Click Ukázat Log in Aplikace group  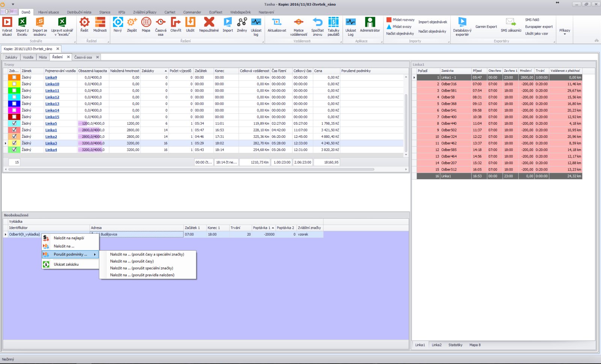350,22
